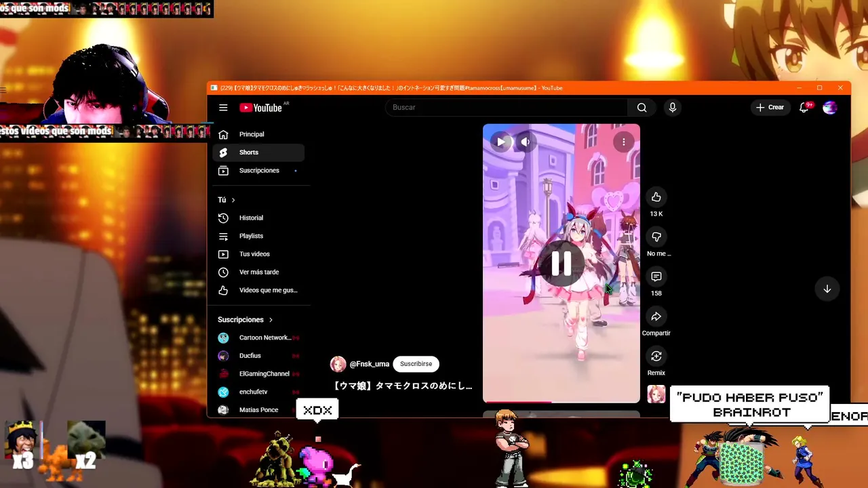The width and height of the screenshot is (868, 488).
Task: Click the Principal home icon
Action: 223,134
